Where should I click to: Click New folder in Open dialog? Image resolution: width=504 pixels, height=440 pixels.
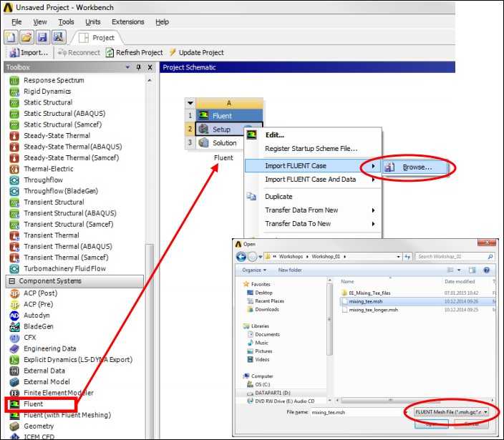click(290, 270)
